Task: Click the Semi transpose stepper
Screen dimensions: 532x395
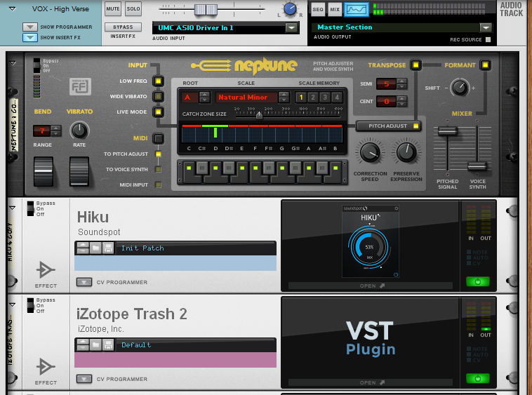Action: (x=401, y=83)
